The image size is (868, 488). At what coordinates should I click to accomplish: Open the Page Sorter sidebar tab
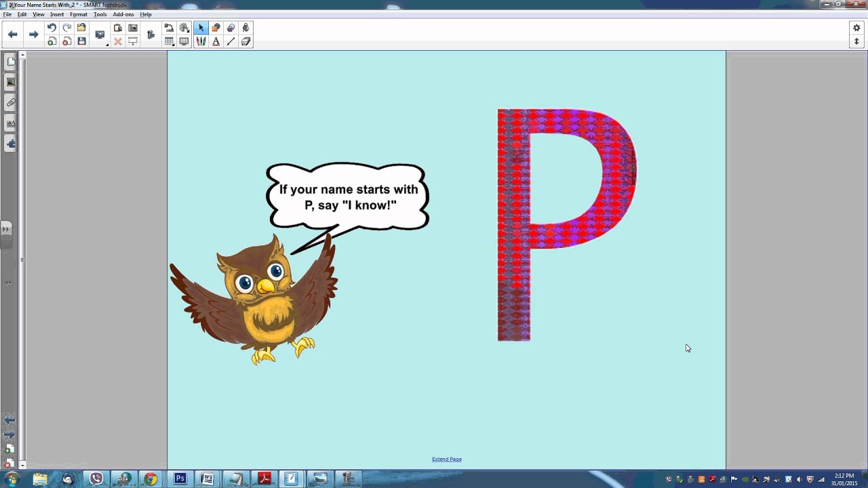[x=10, y=62]
